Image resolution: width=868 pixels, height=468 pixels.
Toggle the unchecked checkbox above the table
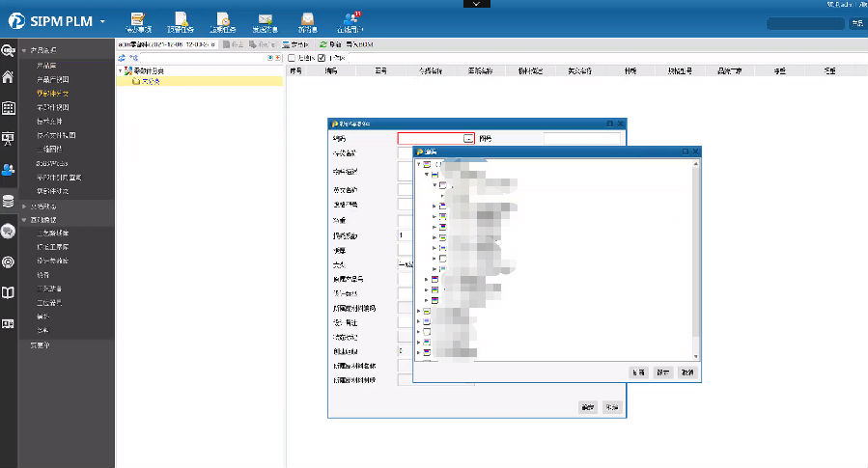pos(292,58)
